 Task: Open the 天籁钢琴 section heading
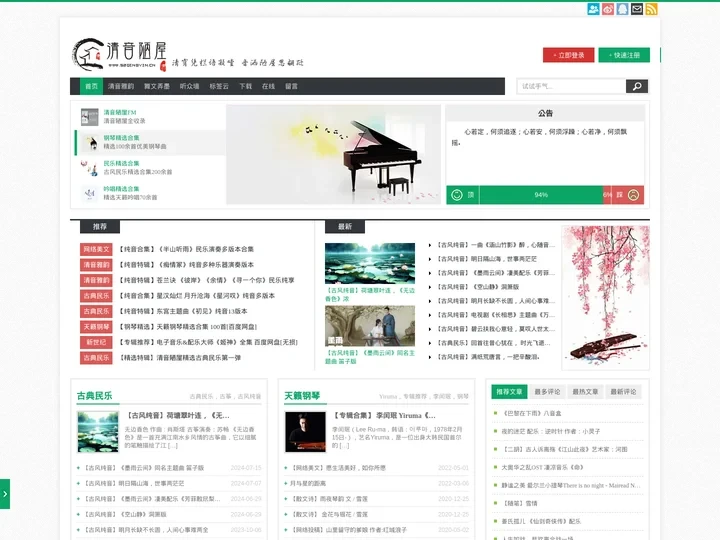302,396
